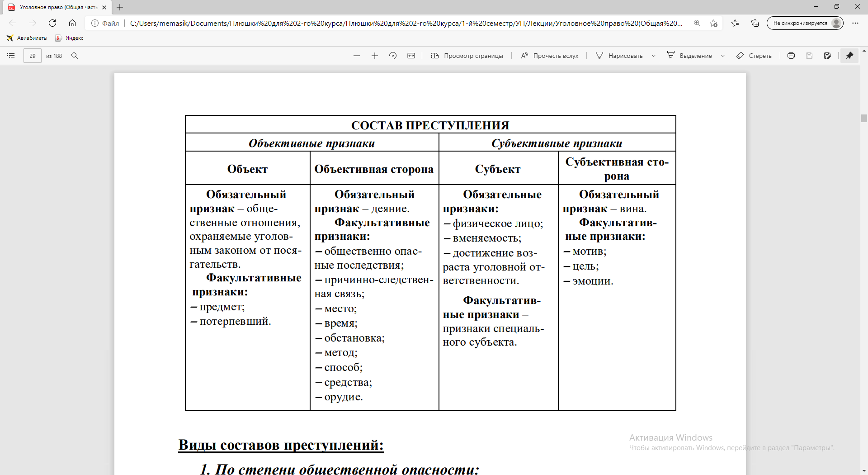Select the Нарисовать drawing tool
Viewport: 868px width, 475px height.
coord(619,56)
